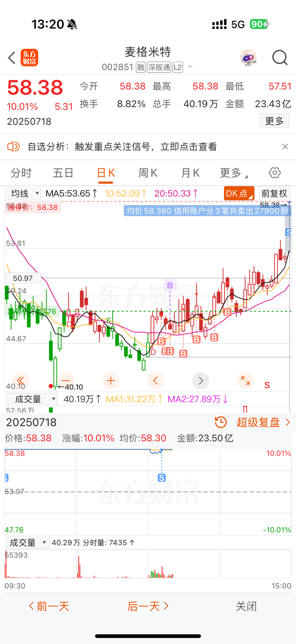
Task: Tap 关闭 to close replay panel
Action: [x=246, y=606]
